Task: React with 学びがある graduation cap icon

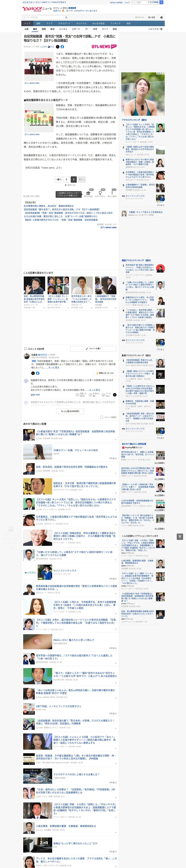Action: click(x=89, y=193)
